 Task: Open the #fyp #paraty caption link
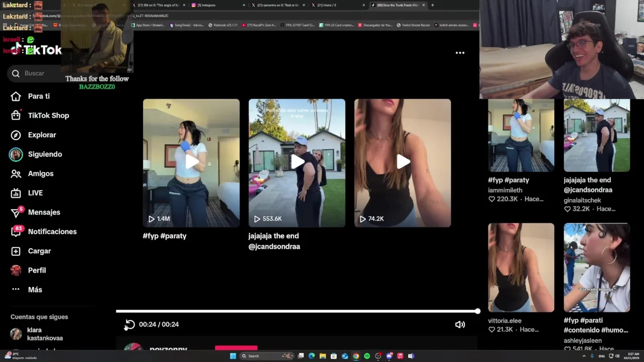(x=165, y=236)
